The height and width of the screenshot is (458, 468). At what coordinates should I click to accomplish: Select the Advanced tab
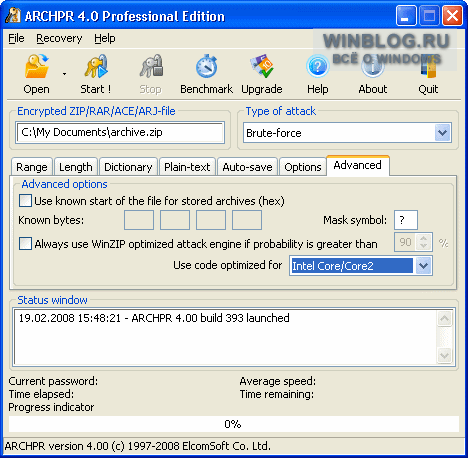pyautogui.click(x=358, y=165)
